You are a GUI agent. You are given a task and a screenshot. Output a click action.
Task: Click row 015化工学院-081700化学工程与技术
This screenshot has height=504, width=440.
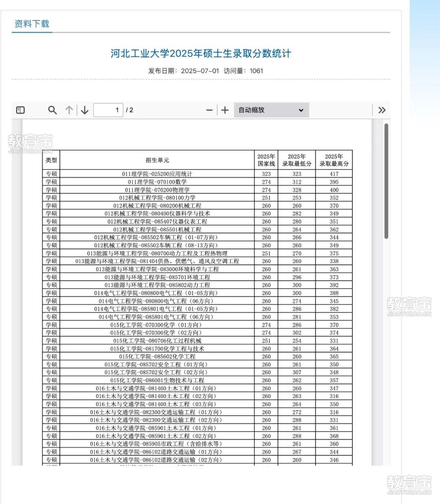197,348
